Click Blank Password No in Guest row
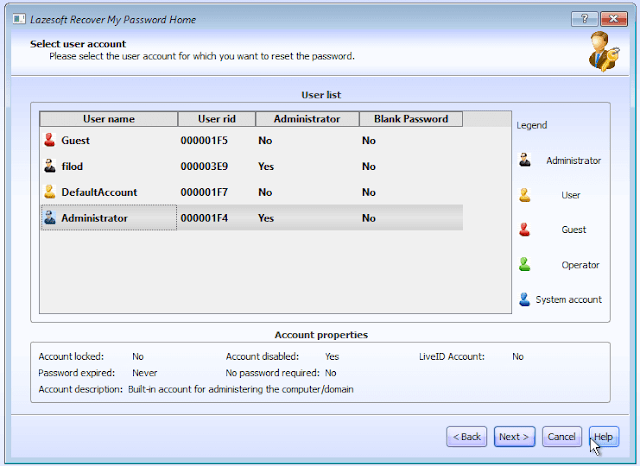 [x=369, y=140]
